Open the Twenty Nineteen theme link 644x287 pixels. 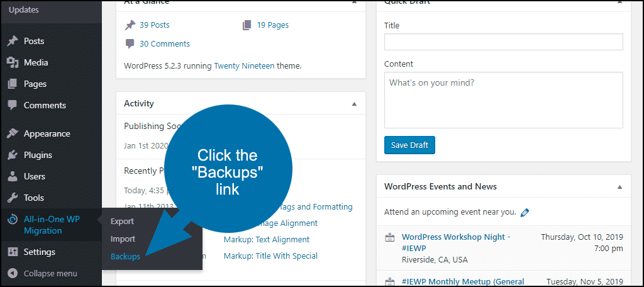(245, 65)
